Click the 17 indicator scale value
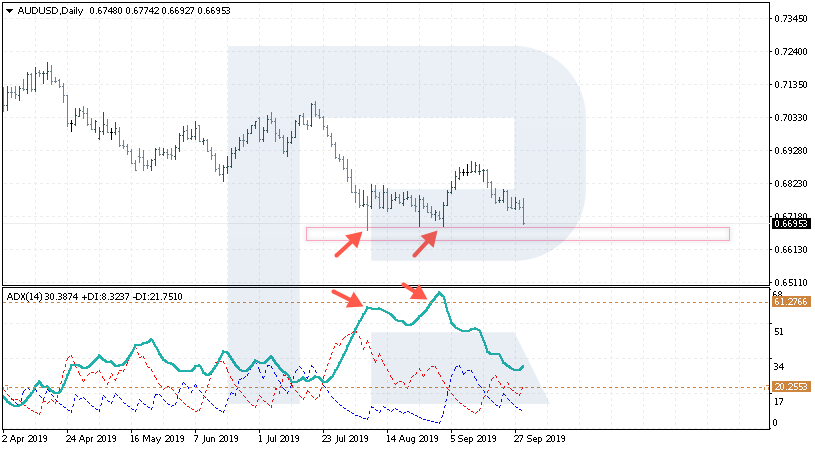The image size is (815, 450). [779, 402]
